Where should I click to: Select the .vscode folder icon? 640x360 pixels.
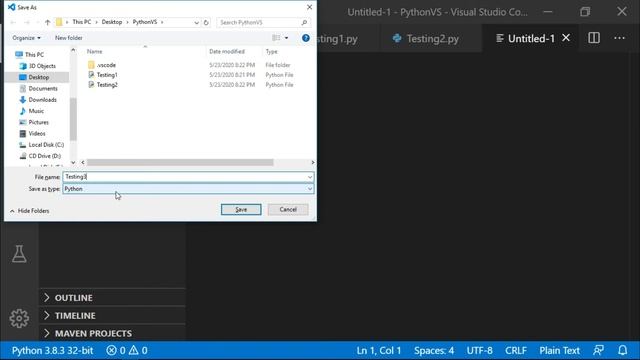tap(91, 65)
